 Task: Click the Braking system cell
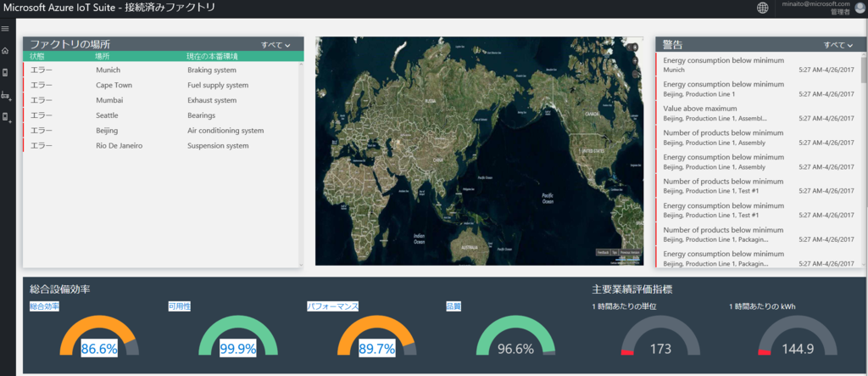pyautogui.click(x=212, y=70)
